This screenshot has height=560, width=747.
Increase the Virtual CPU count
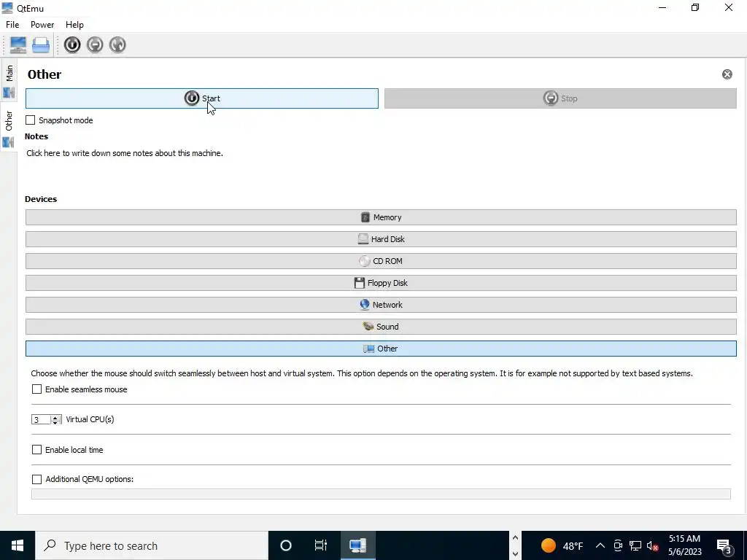click(x=55, y=417)
